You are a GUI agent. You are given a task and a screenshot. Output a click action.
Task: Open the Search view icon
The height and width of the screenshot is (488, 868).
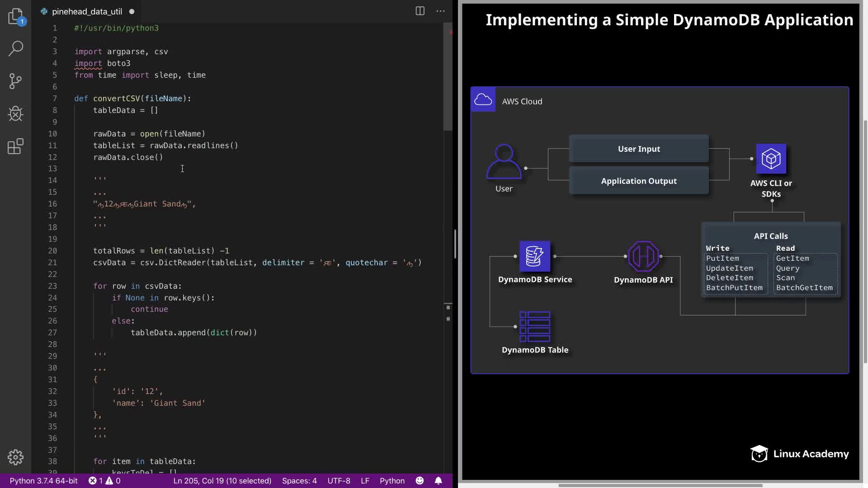coord(15,48)
